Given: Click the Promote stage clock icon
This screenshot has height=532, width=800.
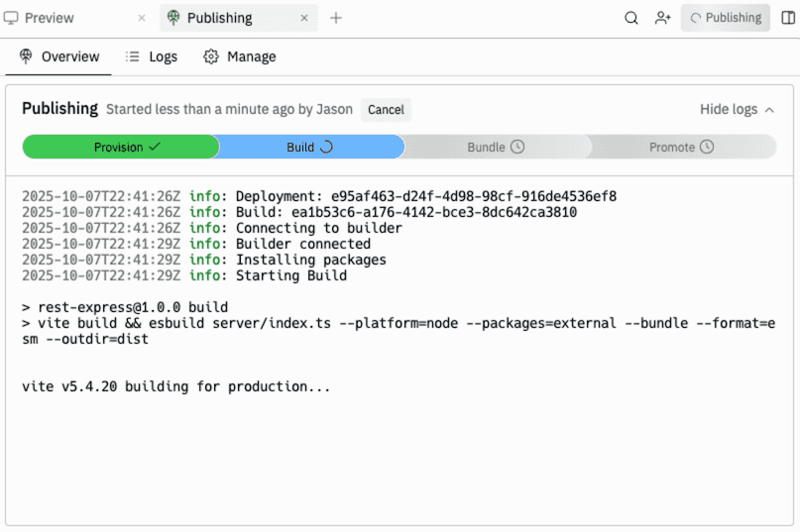Looking at the screenshot, I should coord(707,147).
